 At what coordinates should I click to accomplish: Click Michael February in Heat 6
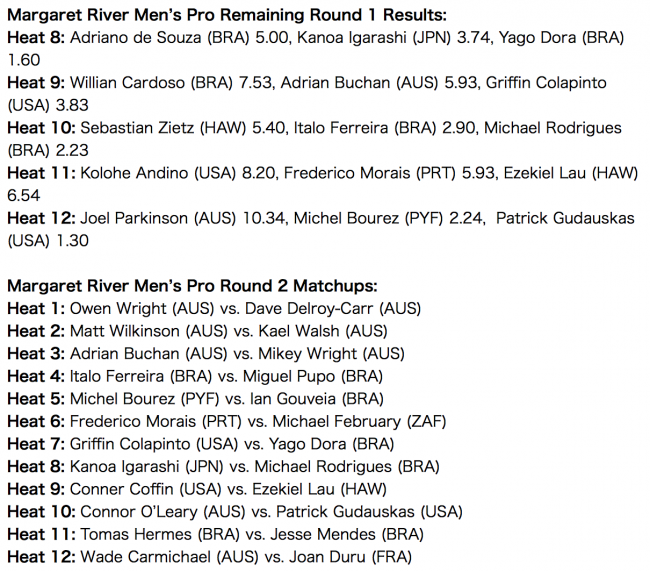[x=337, y=421]
